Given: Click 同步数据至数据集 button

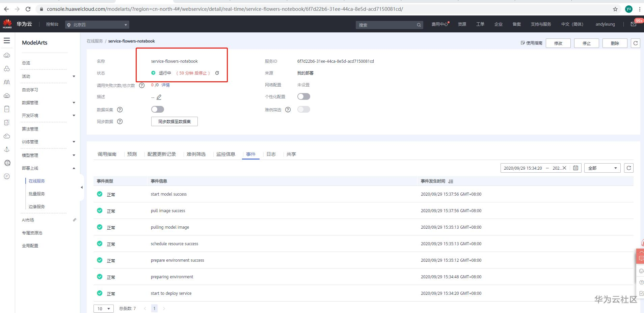Looking at the screenshot, I should click(175, 121).
